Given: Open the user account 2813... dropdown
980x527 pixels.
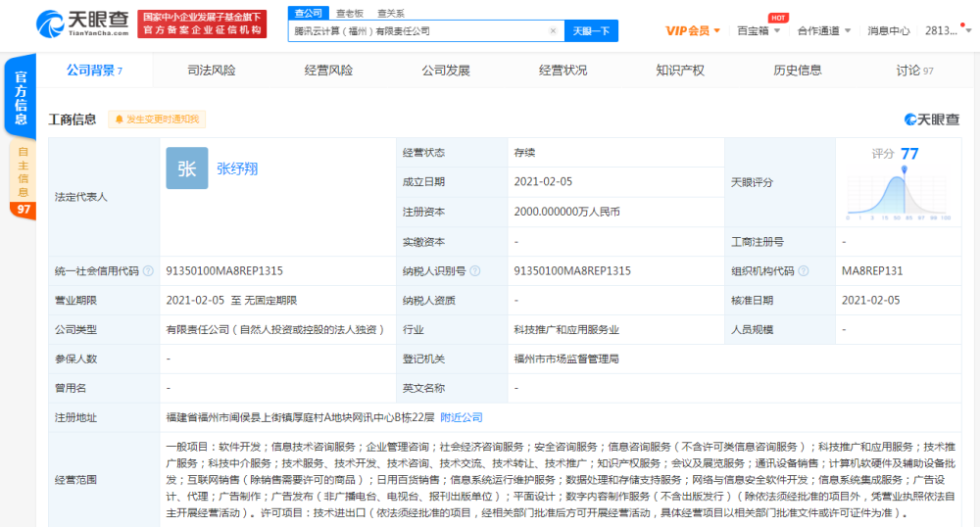Looking at the screenshot, I should click(x=948, y=30).
